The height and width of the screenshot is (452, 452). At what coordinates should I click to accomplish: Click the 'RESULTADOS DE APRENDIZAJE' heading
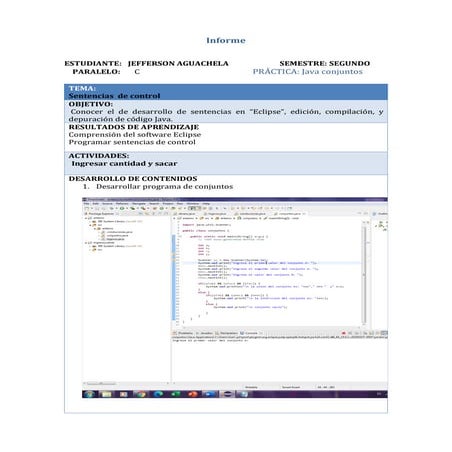click(134, 127)
